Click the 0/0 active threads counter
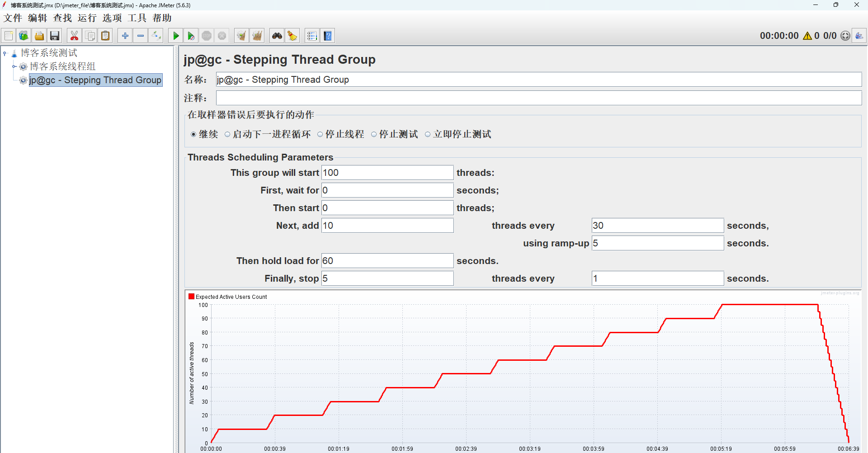 (x=830, y=36)
